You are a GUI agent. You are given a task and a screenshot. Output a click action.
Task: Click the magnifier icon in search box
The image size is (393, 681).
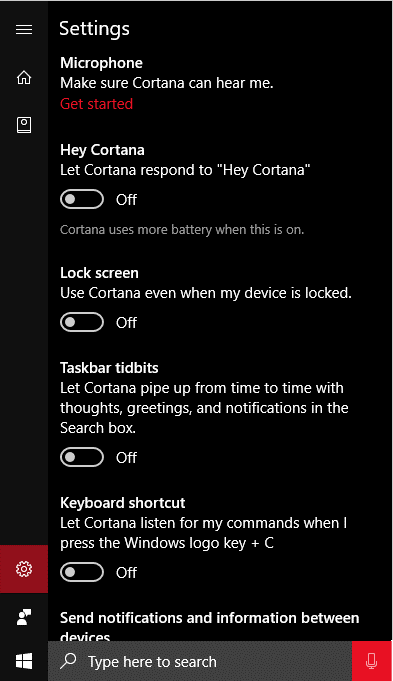click(x=68, y=661)
